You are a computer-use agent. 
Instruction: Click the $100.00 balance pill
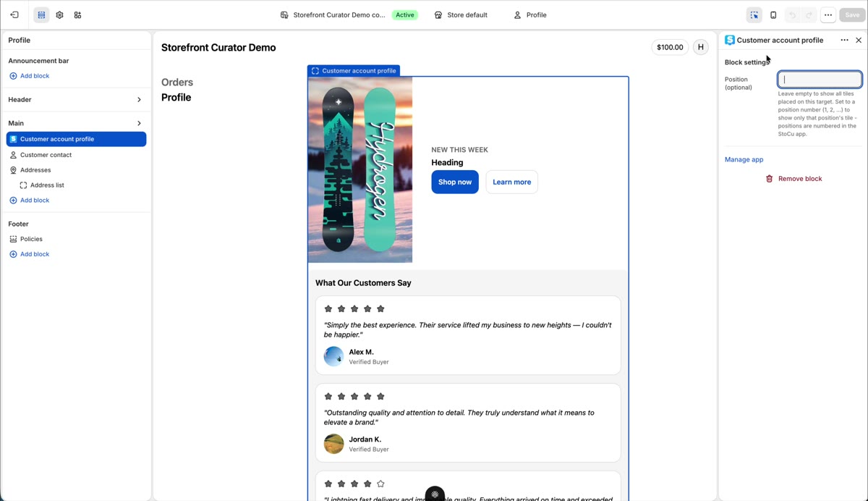670,47
